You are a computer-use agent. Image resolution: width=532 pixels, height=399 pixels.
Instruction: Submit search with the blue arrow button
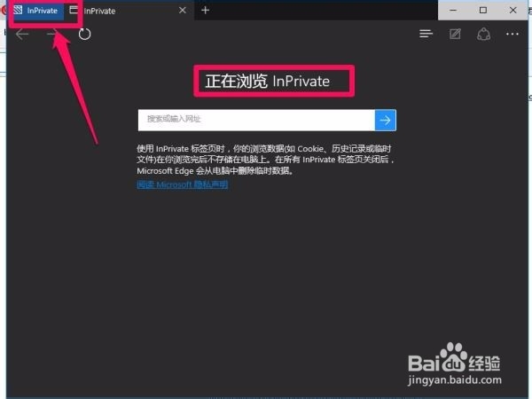pos(386,120)
